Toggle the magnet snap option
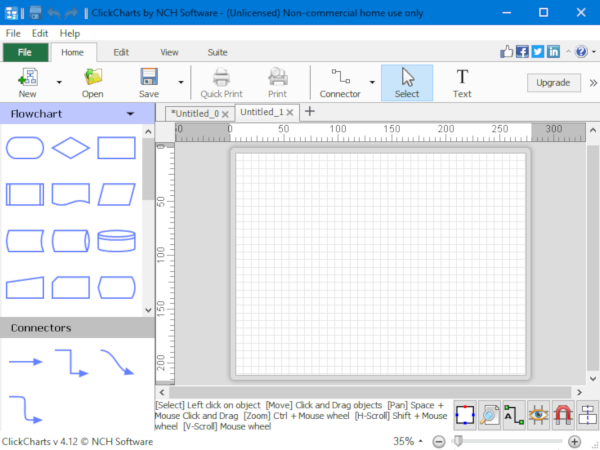600x450 pixels. [563, 415]
